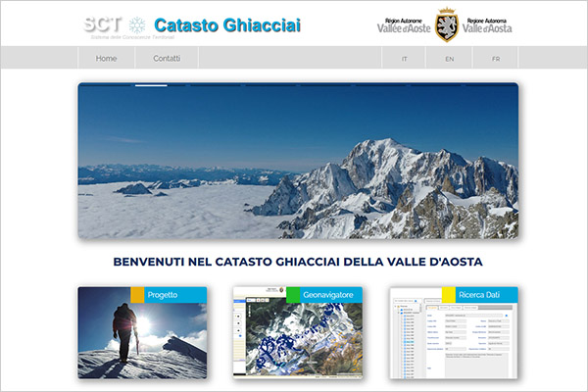Screen dimensions: 588x392
Task: Switch language to French (FR)
Action: point(496,59)
